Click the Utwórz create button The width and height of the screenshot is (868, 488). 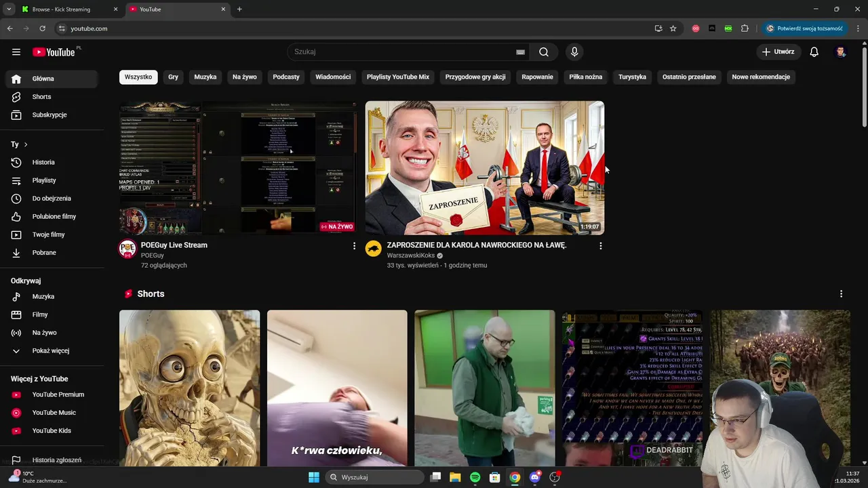(778, 52)
